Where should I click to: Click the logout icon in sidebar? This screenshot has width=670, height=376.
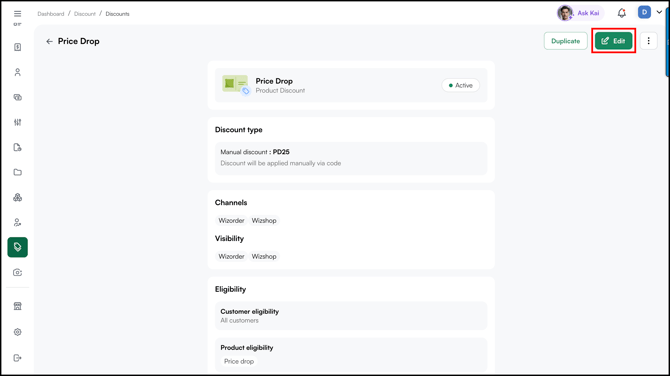(18, 358)
